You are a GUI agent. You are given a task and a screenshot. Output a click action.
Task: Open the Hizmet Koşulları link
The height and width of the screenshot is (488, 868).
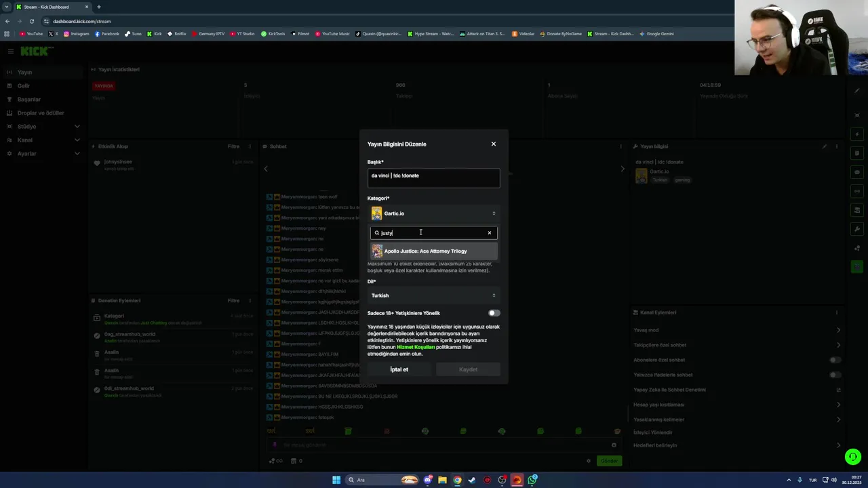(x=416, y=347)
